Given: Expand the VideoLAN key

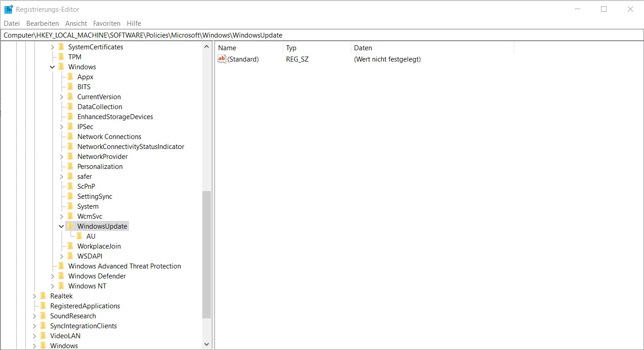Looking at the screenshot, I should click(34, 336).
